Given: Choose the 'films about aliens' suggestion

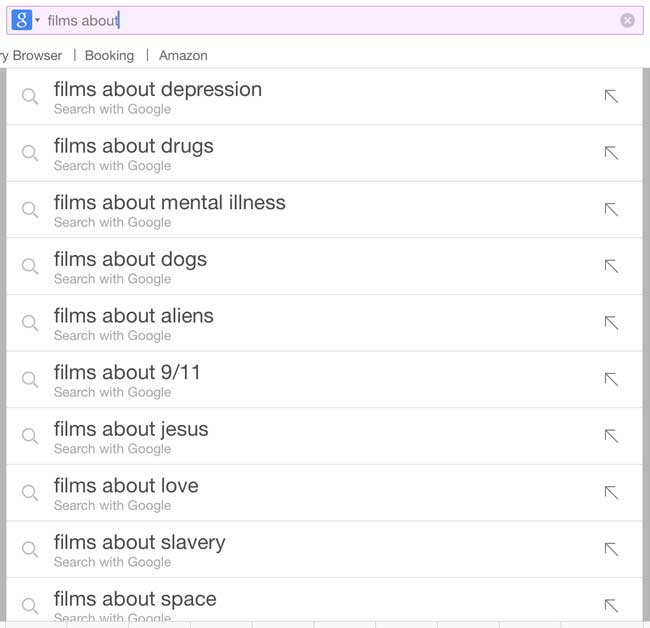Looking at the screenshot, I should (x=134, y=323).
